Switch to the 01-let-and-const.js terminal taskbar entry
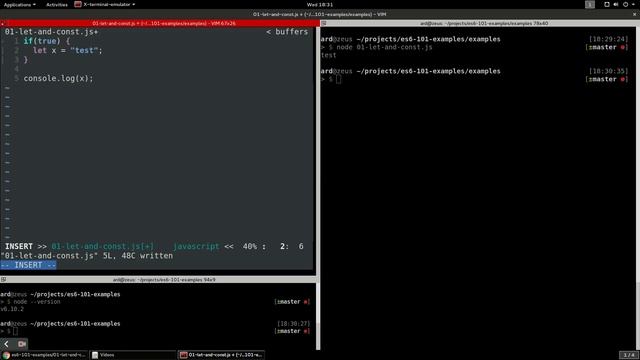640x360 pixels. 221,355
